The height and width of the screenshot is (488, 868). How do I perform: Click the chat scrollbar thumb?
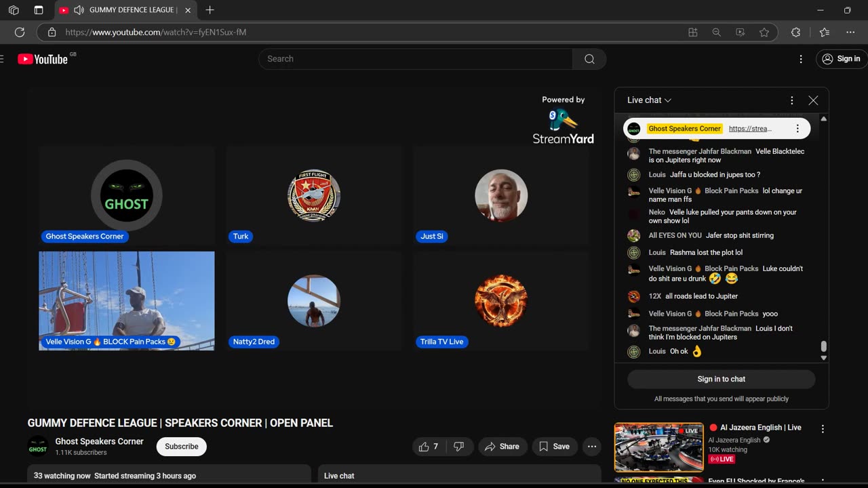coord(824,346)
